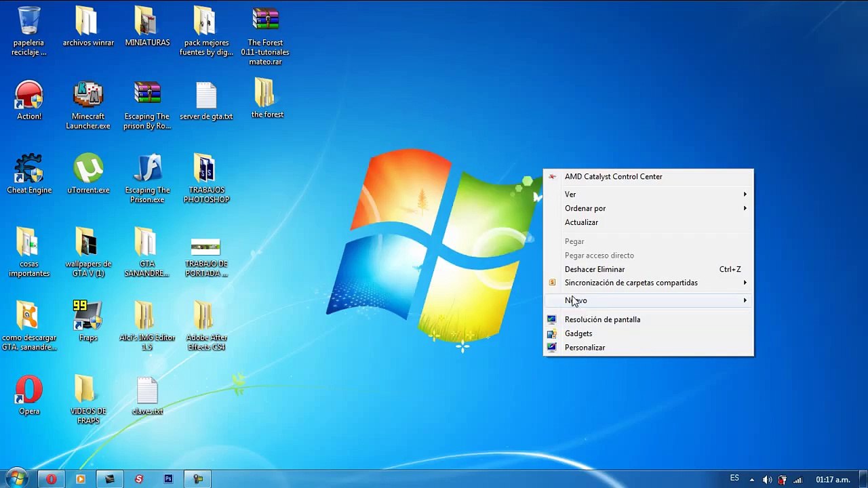Open the network signal tray icon

pyautogui.click(x=797, y=480)
